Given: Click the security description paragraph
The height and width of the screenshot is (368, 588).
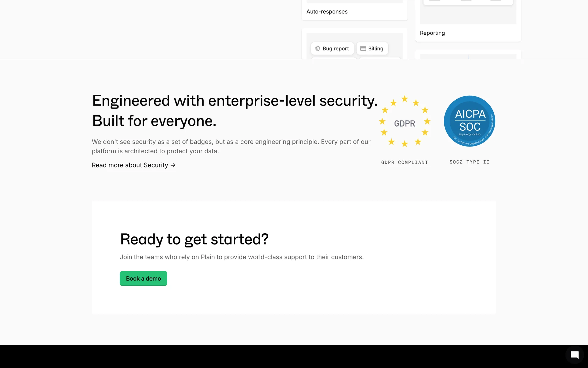Looking at the screenshot, I should [x=231, y=146].
